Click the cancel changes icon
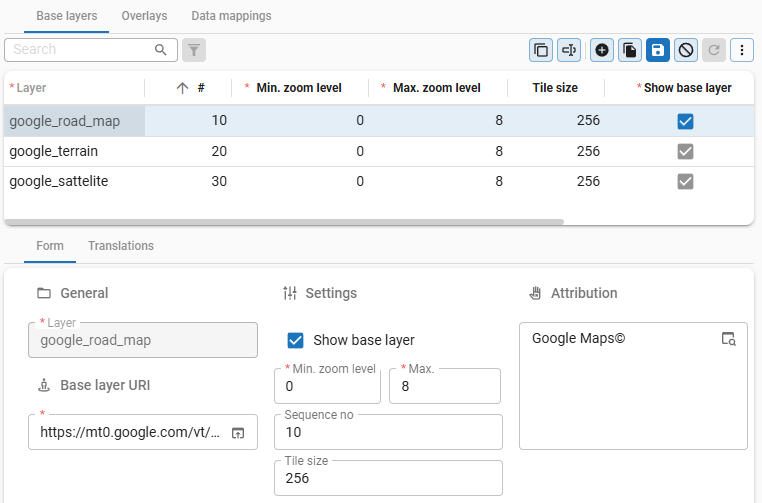The width and height of the screenshot is (762, 503). coord(686,50)
